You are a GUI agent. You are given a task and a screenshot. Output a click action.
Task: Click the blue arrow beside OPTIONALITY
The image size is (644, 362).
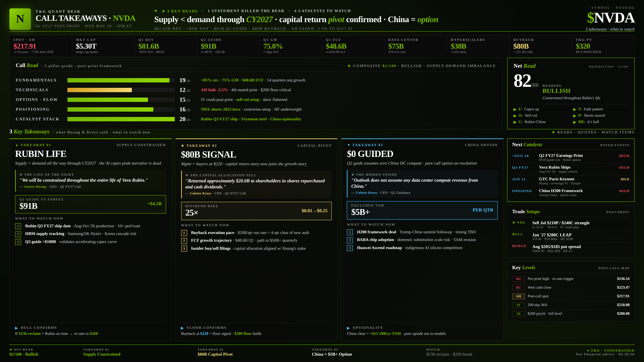click(348, 328)
